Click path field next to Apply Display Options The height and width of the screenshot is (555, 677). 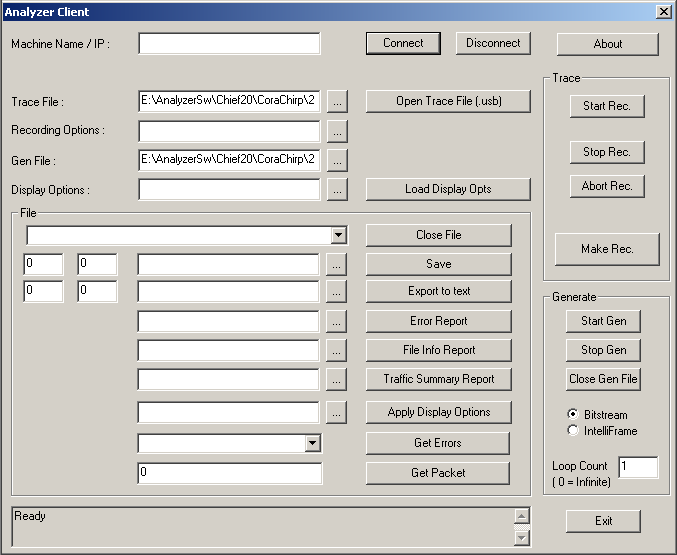coord(228,412)
